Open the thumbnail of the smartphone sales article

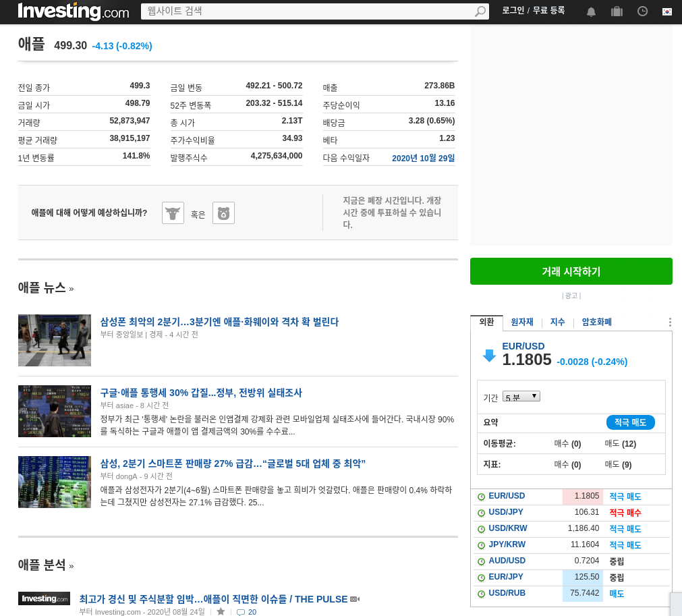[x=55, y=482]
